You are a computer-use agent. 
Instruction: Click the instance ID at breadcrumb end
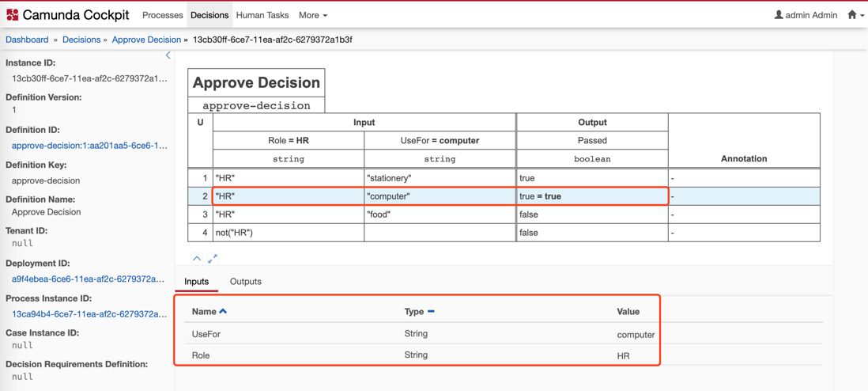[273, 40]
